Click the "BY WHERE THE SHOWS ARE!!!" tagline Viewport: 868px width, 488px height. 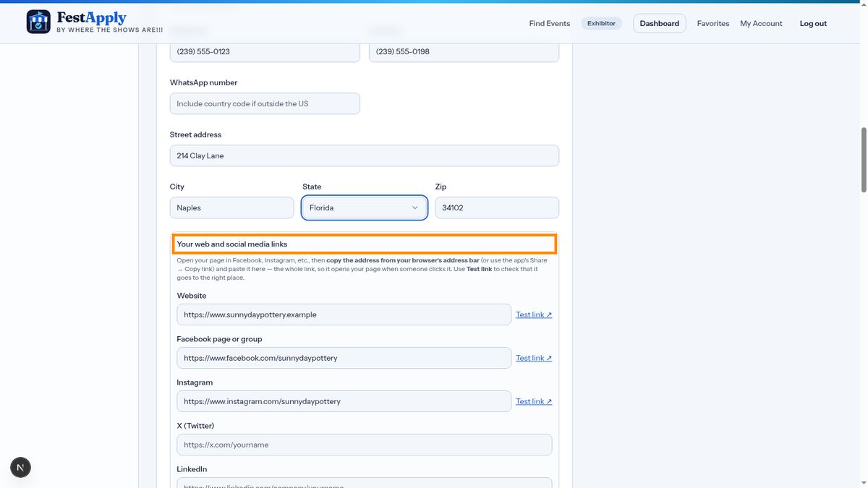(110, 30)
